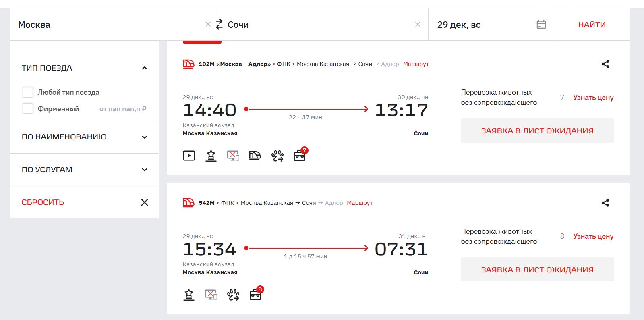The height and width of the screenshot is (320, 644).
Task: Reset filters with Сбросить
Action: tap(43, 202)
